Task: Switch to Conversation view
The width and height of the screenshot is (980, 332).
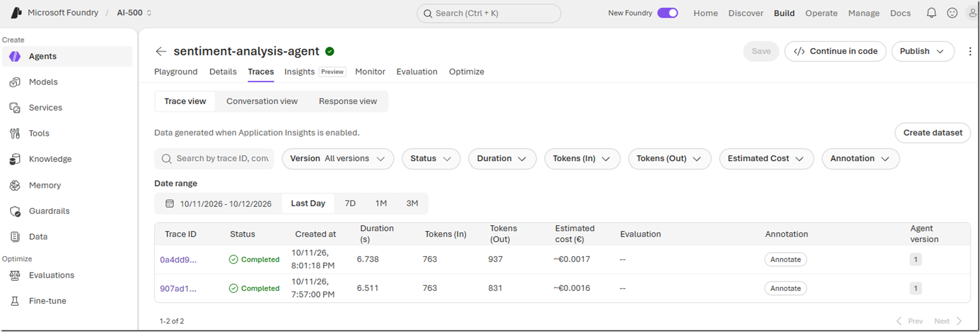Action: click(x=262, y=101)
